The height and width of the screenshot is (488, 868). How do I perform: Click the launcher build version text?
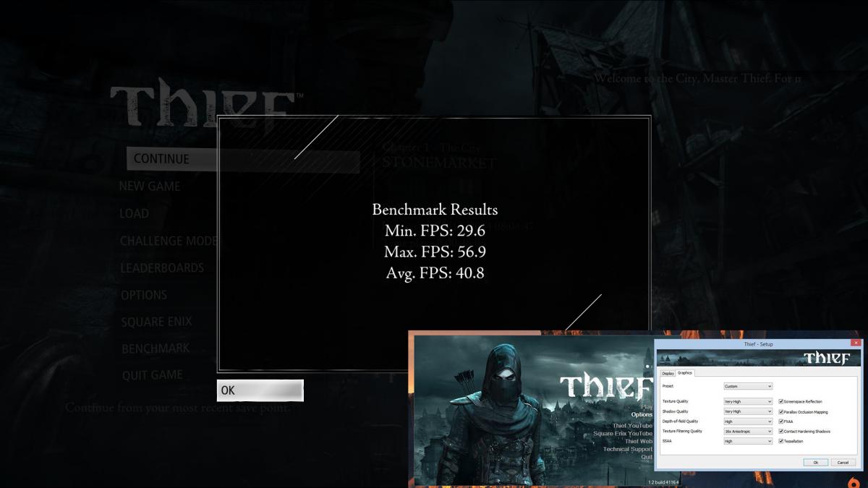click(665, 481)
